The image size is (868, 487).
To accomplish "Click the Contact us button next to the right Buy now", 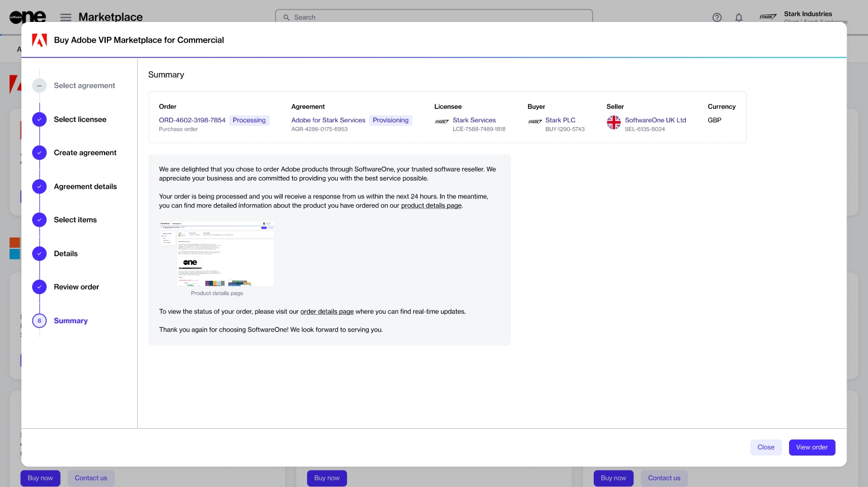I will point(664,478).
